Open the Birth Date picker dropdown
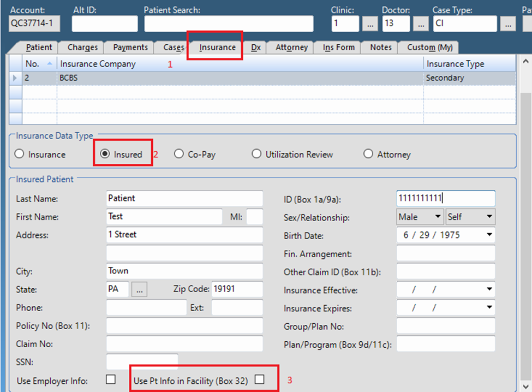The height and width of the screenshot is (392, 532). coord(489,235)
